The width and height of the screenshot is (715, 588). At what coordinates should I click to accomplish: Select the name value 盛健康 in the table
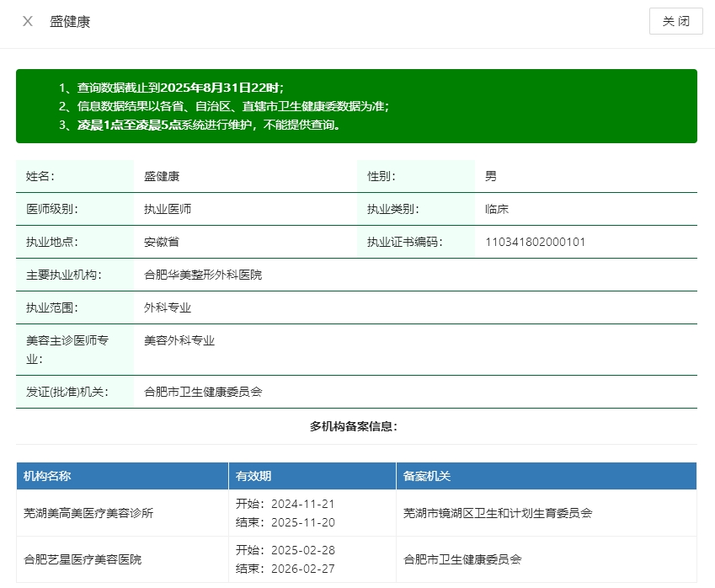162,176
